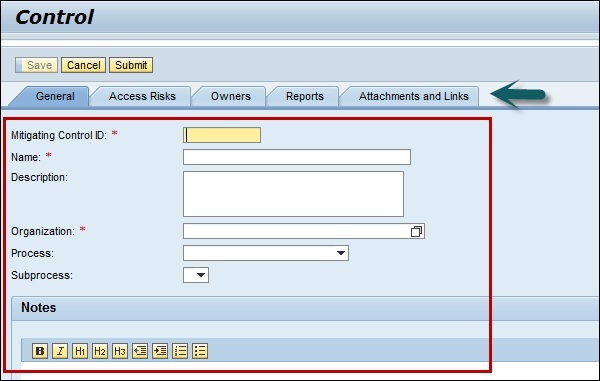Image resolution: width=600 pixels, height=381 pixels.
Task: Set Heading 2 style in Notes
Action: [100, 351]
